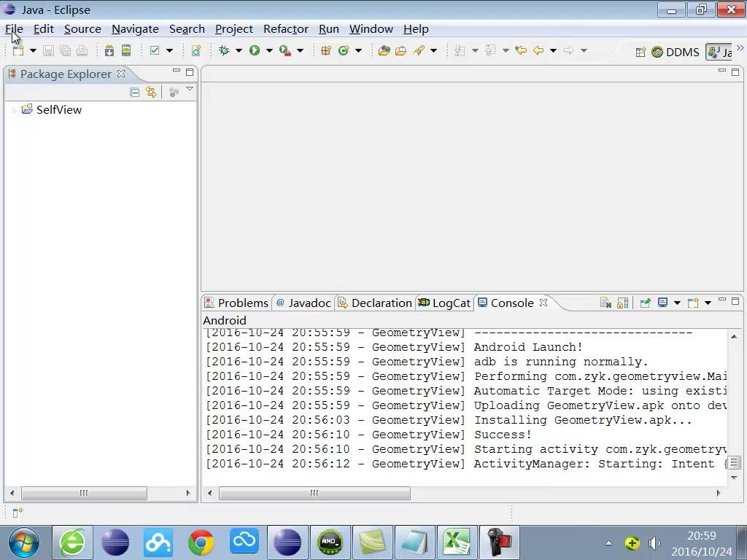Open the Debug configurations dropdown arrow

(239, 50)
